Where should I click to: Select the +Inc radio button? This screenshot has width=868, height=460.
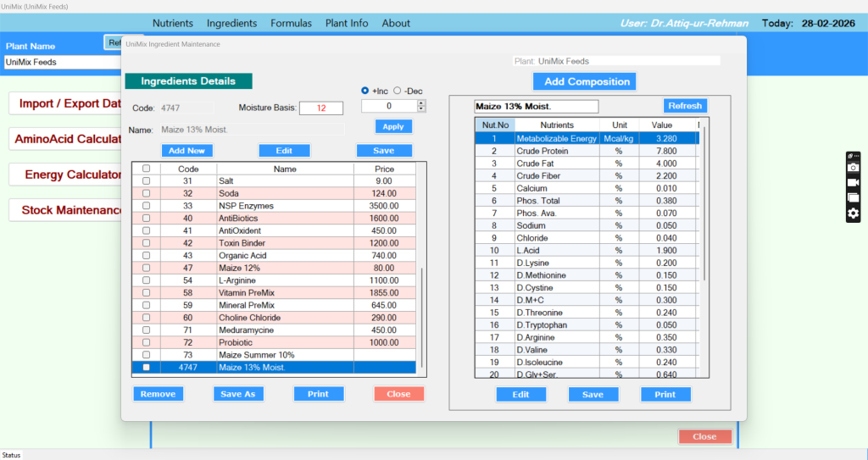365,91
